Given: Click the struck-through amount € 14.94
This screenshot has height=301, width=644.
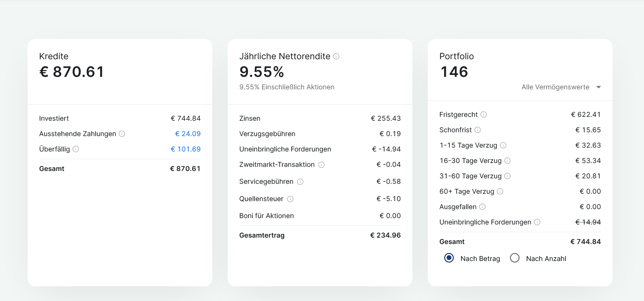Looking at the screenshot, I should (588, 222).
